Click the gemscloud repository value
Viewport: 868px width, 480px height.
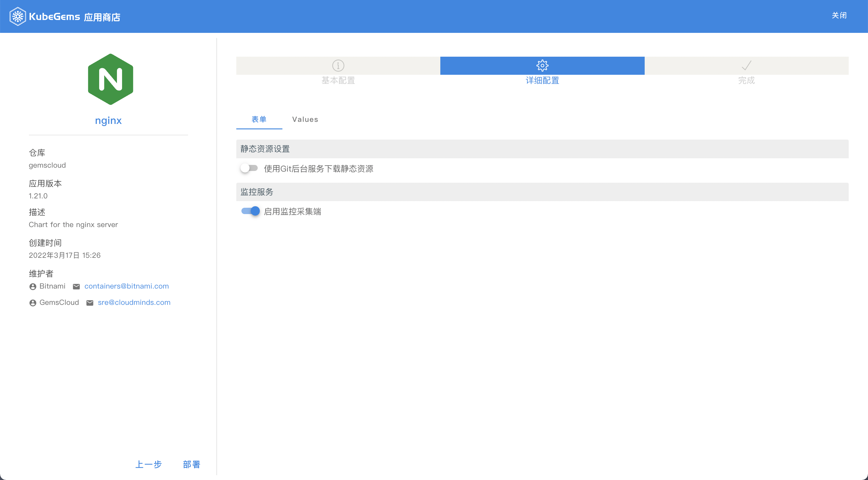pos(47,165)
